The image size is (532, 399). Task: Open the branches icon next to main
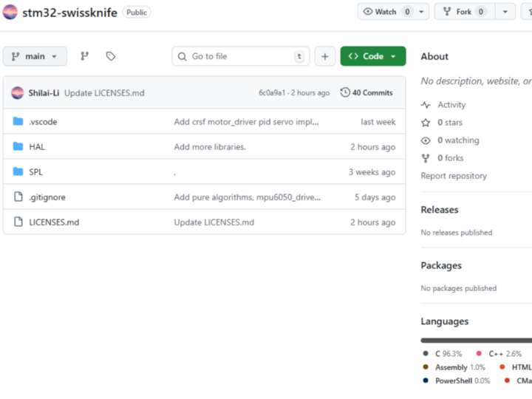(x=84, y=56)
